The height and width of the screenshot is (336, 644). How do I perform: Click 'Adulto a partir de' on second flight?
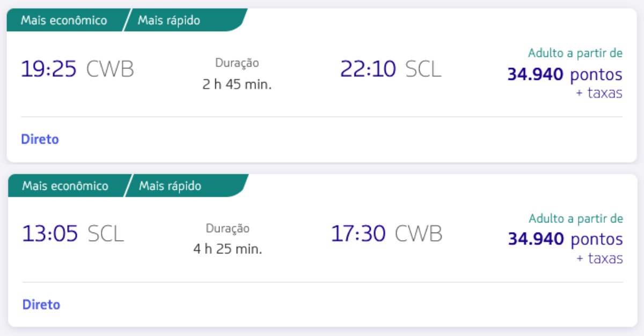click(x=576, y=219)
